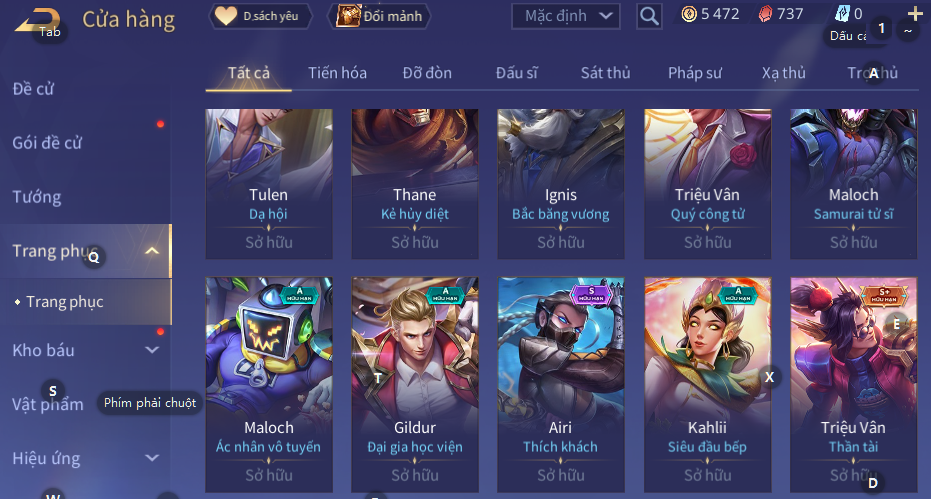The image size is (931, 499).
Task: Switch to the Sát thủ tab
Action: (x=605, y=72)
